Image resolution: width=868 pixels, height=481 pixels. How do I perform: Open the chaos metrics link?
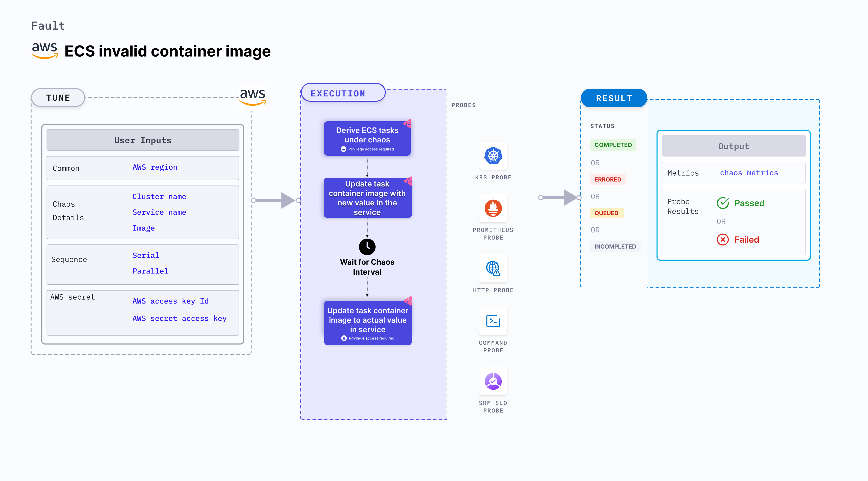(749, 172)
